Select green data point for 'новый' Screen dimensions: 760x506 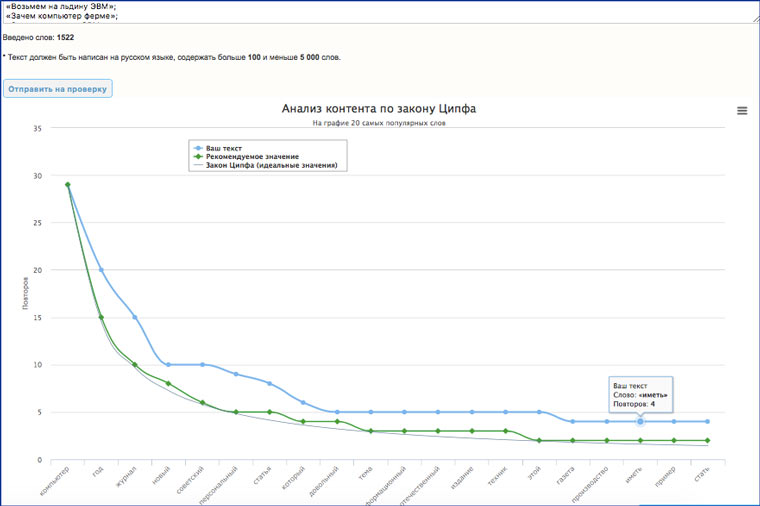coord(168,383)
